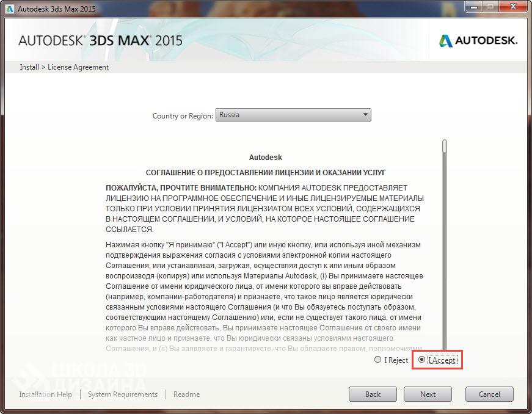Open the Readme link
Viewport: 532px width, 414px height.
click(x=186, y=394)
